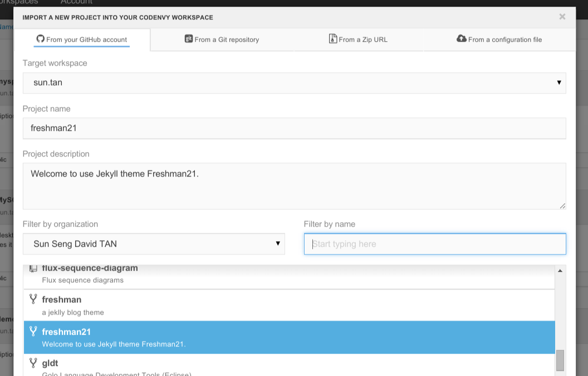Image resolution: width=588 pixels, height=376 pixels.
Task: Switch to From your GitHub account tab
Action: (x=82, y=40)
